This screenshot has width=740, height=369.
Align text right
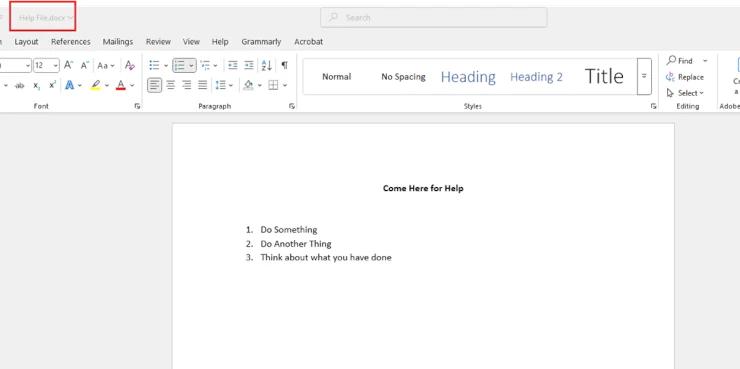pyautogui.click(x=187, y=85)
